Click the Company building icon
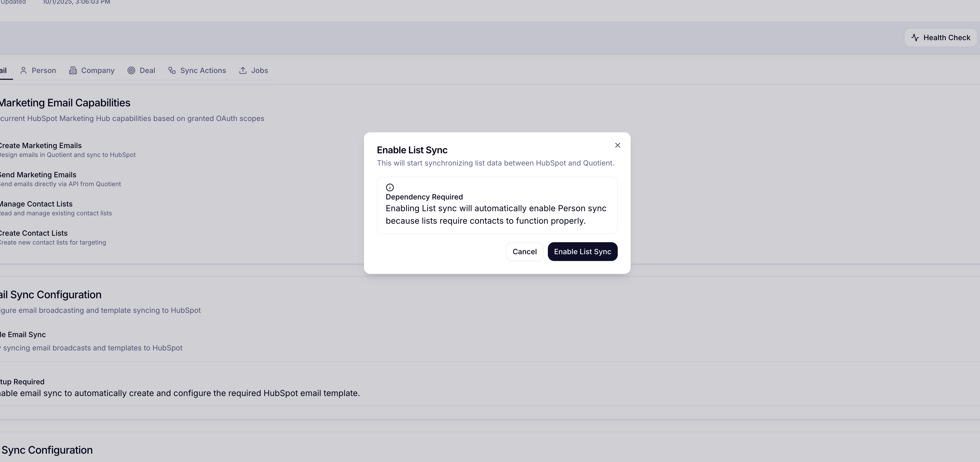Image resolution: width=980 pixels, height=462 pixels. point(73,70)
